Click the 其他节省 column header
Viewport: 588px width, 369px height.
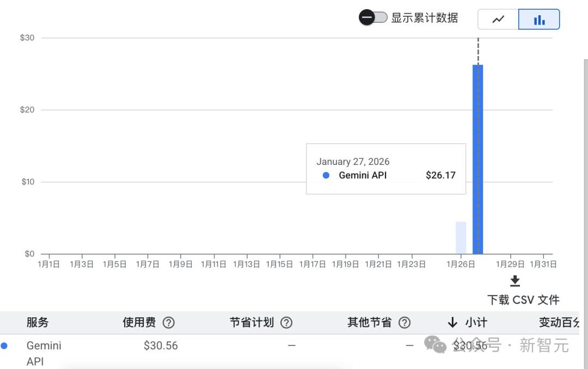point(369,323)
